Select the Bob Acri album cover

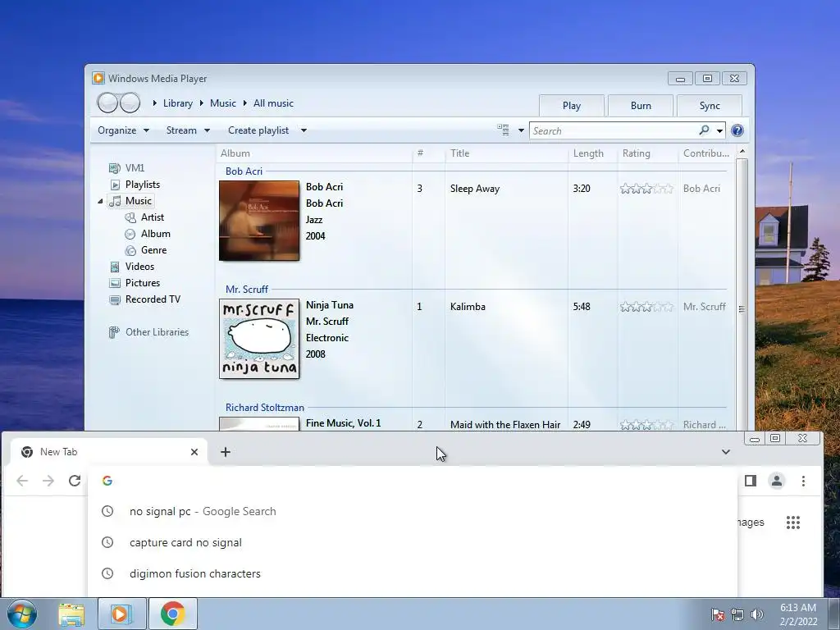click(x=259, y=221)
